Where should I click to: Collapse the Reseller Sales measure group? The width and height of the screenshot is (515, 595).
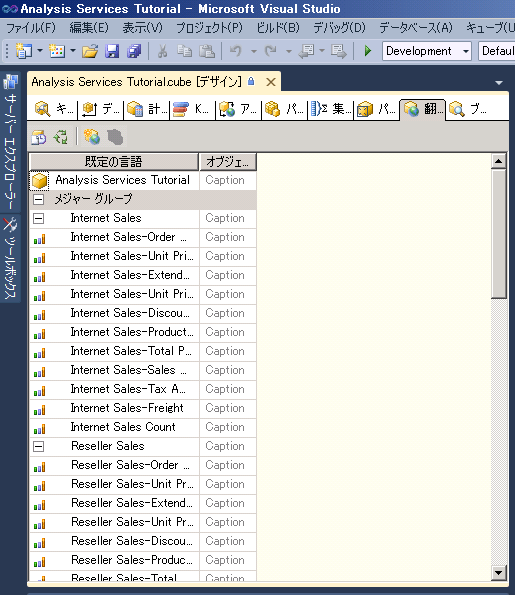point(38,446)
